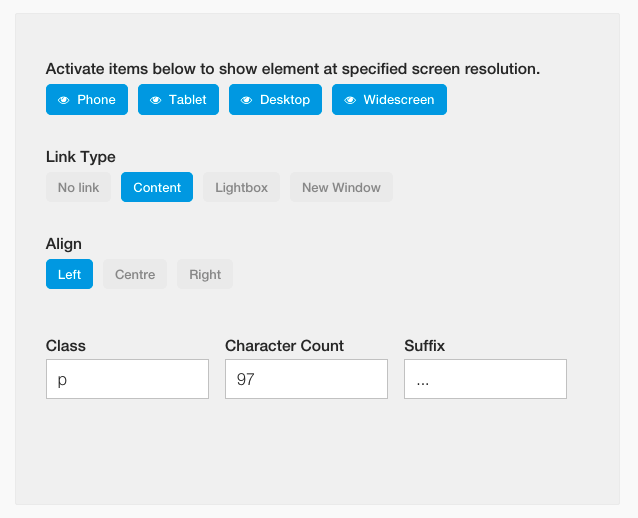Toggle Tablet screen visibility
The width and height of the screenshot is (638, 518).
(178, 100)
